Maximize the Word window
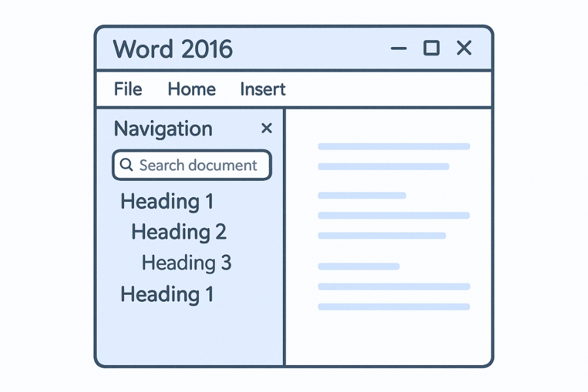Image resolution: width=588 pixels, height=392 pixels. coord(431,48)
